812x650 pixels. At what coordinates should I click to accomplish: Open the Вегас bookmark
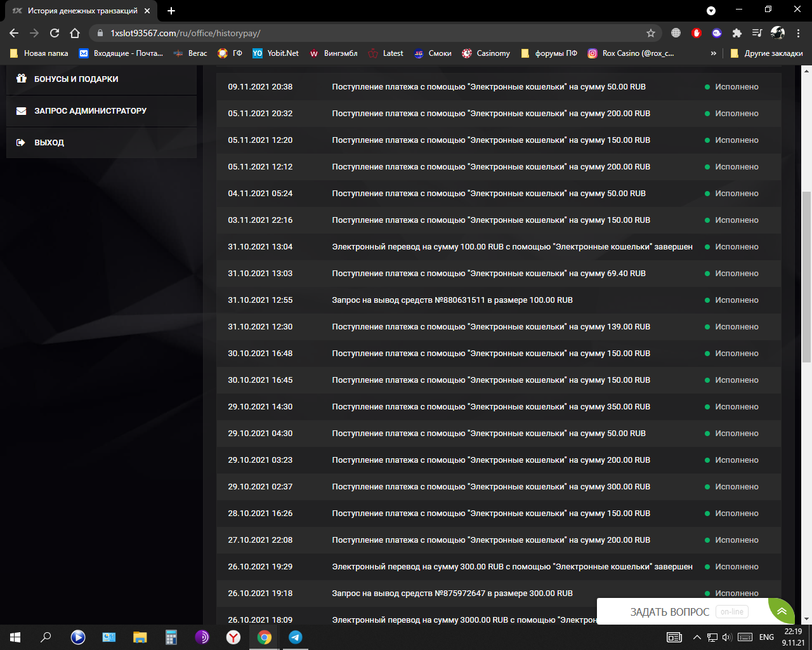point(190,53)
